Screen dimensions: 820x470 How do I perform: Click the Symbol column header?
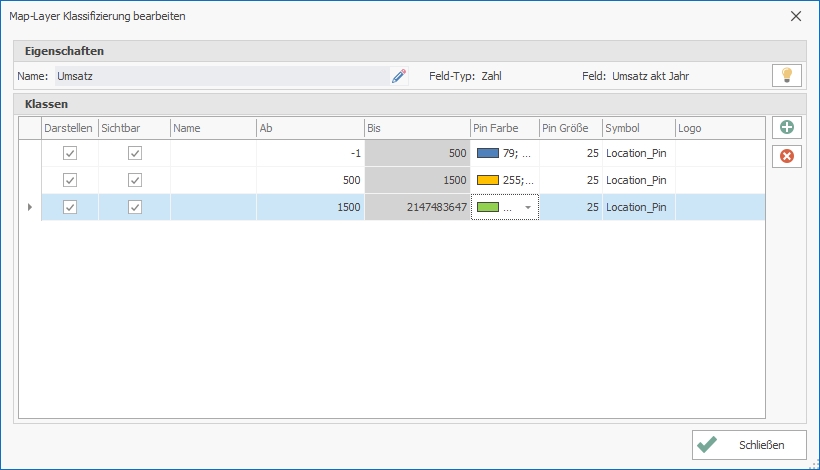click(637, 128)
